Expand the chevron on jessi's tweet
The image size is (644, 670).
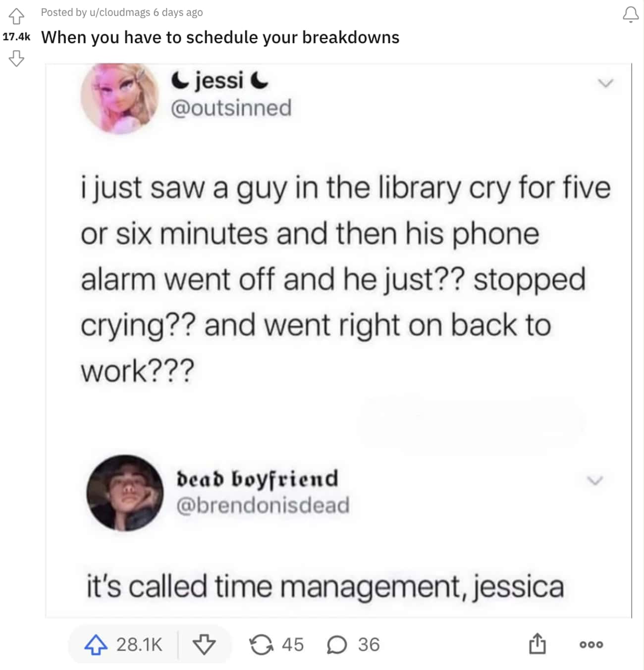coord(605,83)
